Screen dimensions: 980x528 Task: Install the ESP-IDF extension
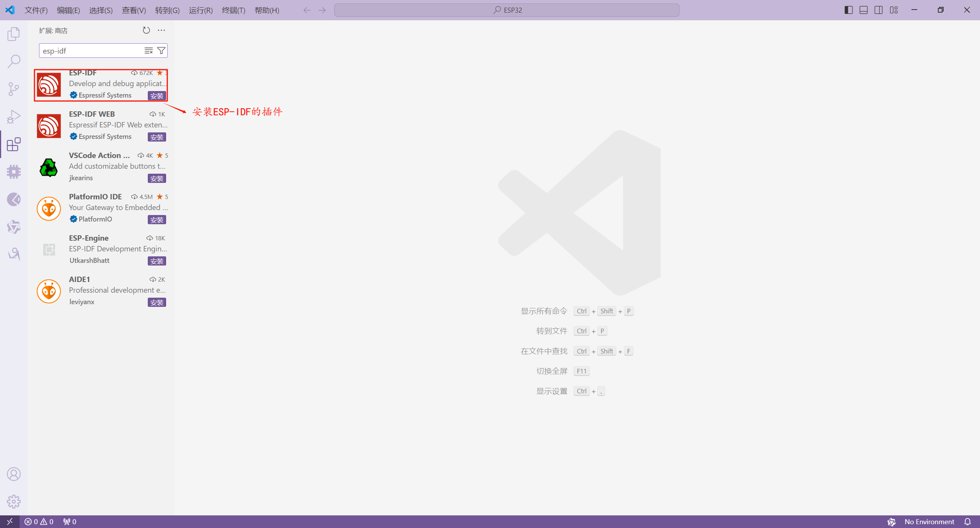point(157,96)
